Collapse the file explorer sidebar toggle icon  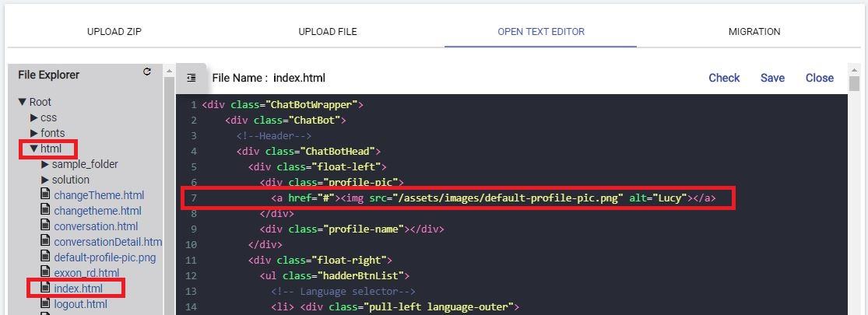(x=191, y=78)
